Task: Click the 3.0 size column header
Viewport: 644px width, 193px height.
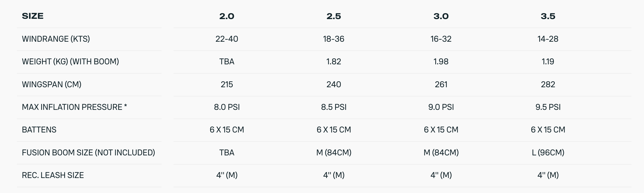Action: pyautogui.click(x=441, y=16)
